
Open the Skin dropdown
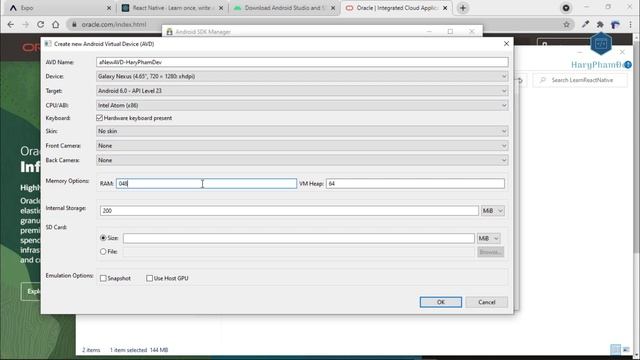coord(302,131)
